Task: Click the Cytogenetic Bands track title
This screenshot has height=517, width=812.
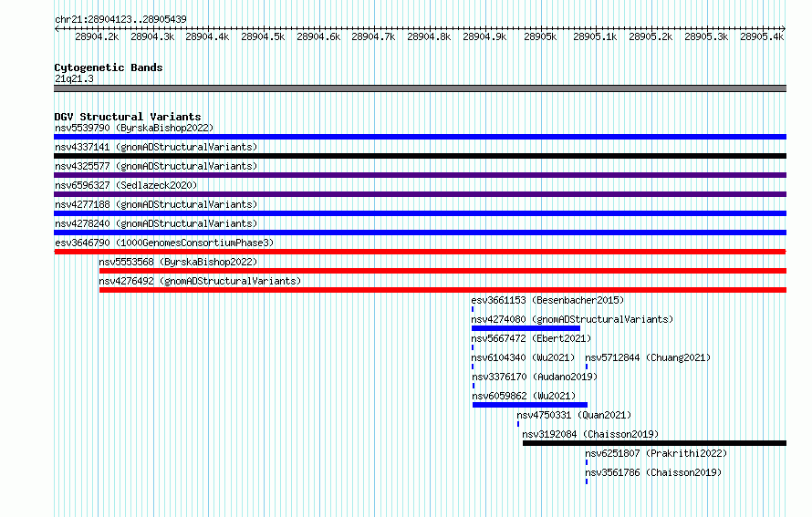Action: coord(109,67)
